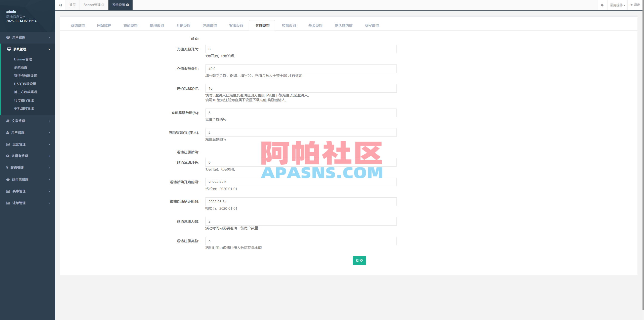Click the 注单管理 chart icon
This screenshot has width=644, height=320.
pyautogui.click(x=8, y=203)
